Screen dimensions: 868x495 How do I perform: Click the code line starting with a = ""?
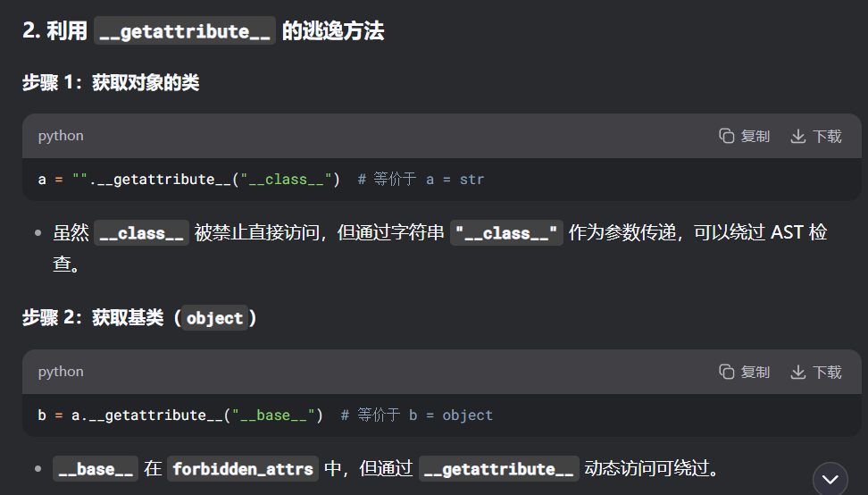click(188, 180)
